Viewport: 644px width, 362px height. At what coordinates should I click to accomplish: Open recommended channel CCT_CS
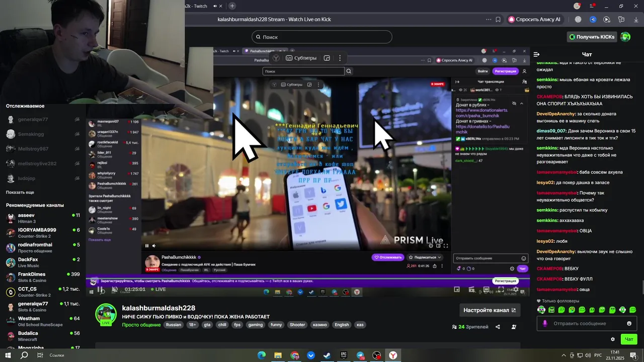43,292
